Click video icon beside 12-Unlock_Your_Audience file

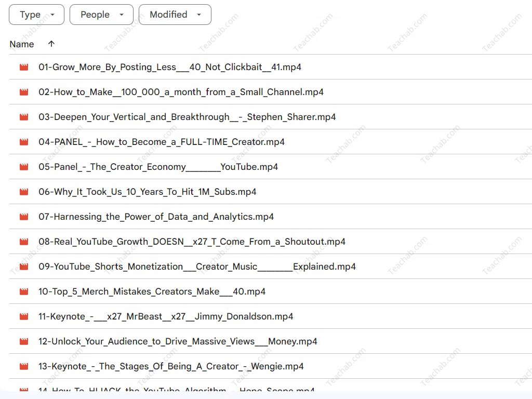click(24, 341)
